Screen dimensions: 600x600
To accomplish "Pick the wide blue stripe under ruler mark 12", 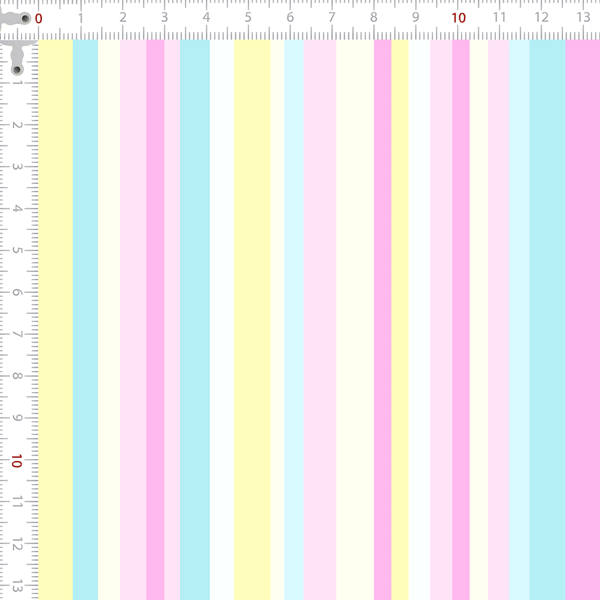I will (x=547, y=320).
